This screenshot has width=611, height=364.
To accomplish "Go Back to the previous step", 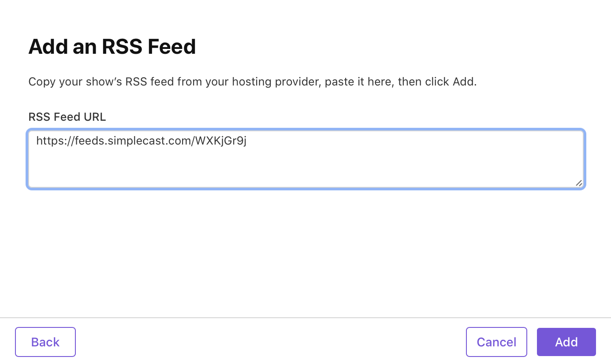I will (45, 342).
